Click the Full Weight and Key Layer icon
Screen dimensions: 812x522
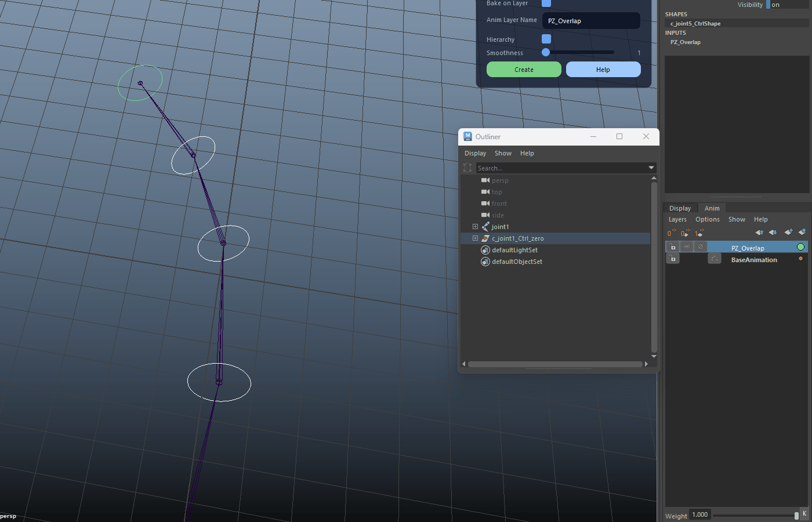[x=699, y=233]
